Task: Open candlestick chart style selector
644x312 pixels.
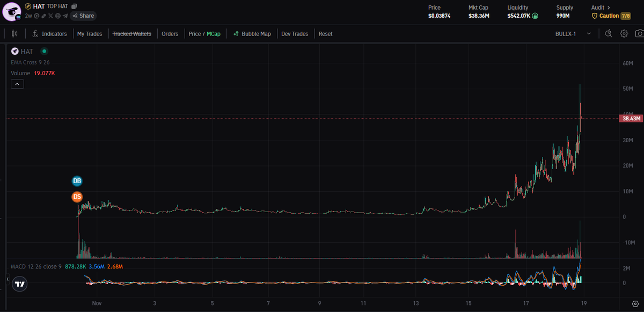Action: pyautogui.click(x=14, y=33)
